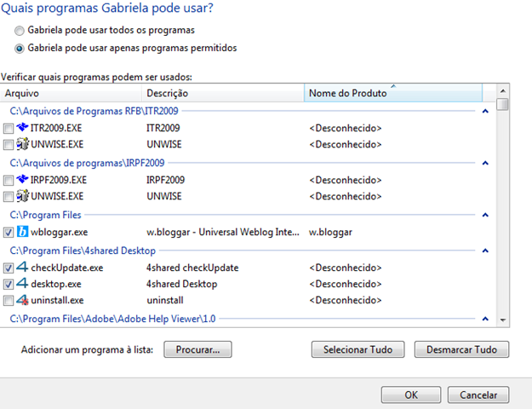Check the uninstall.exe checkbox
Screen dimensions: 532x409
[9, 301]
